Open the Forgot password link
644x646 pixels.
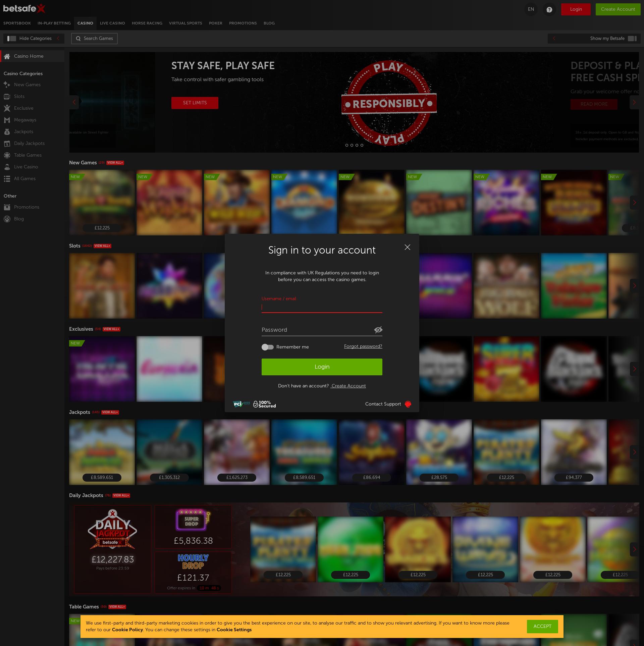tap(363, 346)
